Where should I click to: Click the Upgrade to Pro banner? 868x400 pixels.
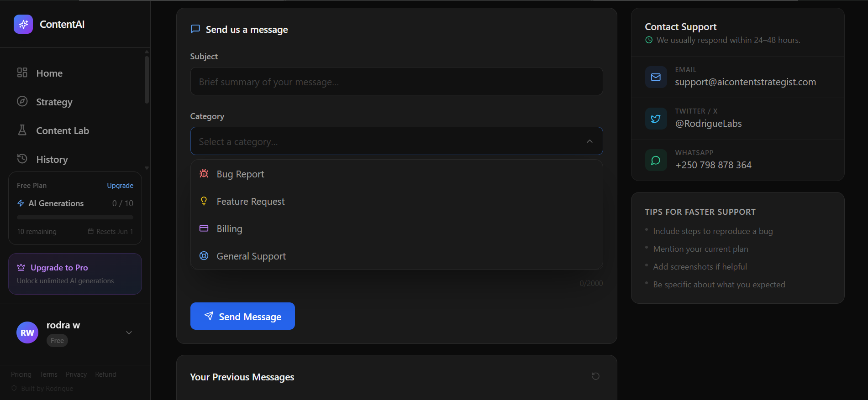click(75, 274)
